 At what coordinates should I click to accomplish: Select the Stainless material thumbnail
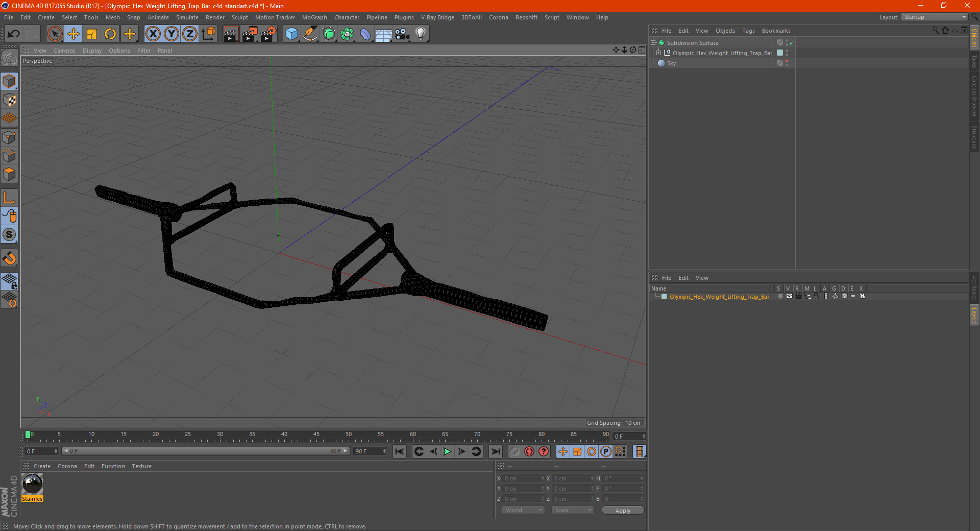[32, 484]
